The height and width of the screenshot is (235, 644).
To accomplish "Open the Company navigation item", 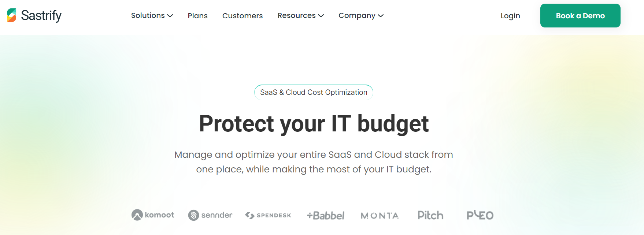I will click(357, 15).
